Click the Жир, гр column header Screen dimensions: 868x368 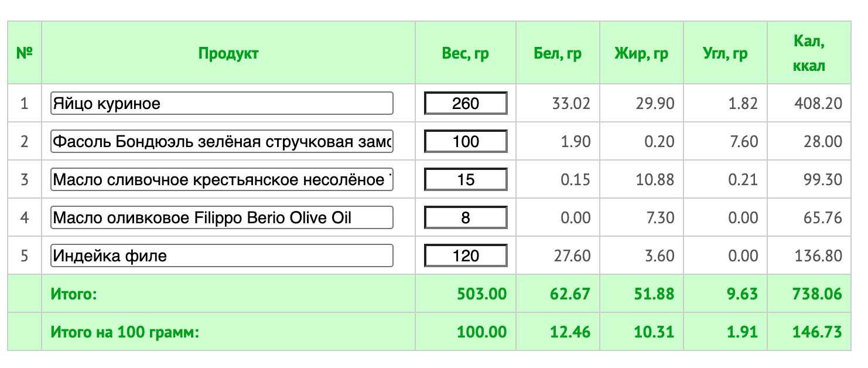pos(641,54)
